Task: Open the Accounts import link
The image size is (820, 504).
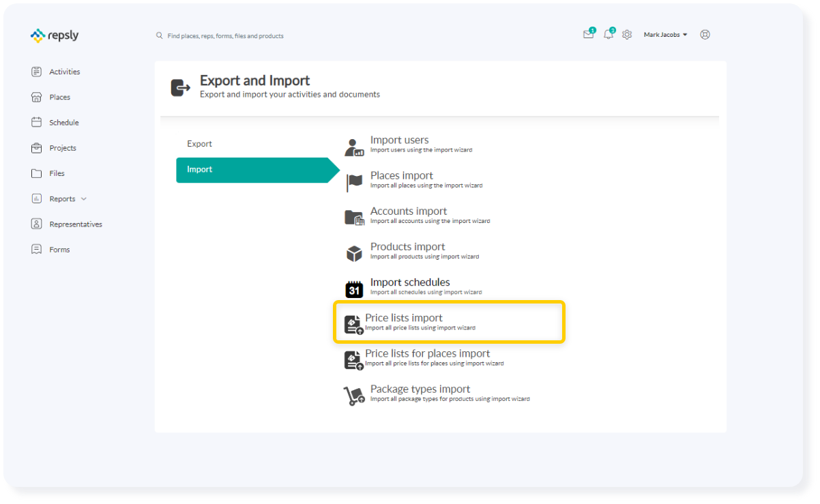Action: click(x=409, y=211)
